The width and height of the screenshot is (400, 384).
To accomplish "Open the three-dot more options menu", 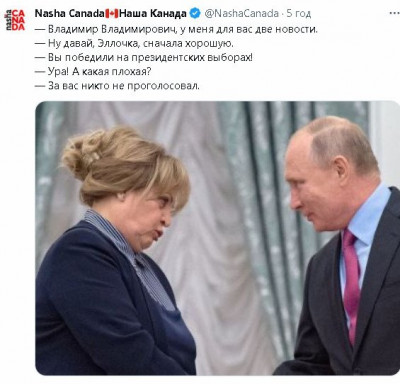I will coord(394,13).
